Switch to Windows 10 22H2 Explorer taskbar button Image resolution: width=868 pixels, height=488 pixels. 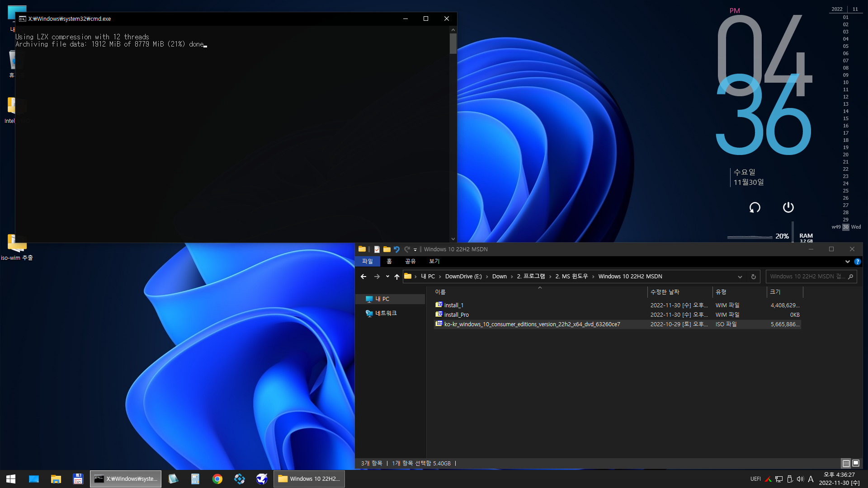(x=309, y=479)
